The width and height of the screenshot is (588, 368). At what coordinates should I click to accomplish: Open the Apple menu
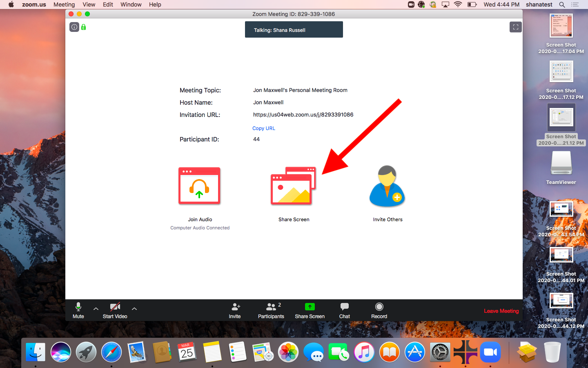[x=11, y=4]
